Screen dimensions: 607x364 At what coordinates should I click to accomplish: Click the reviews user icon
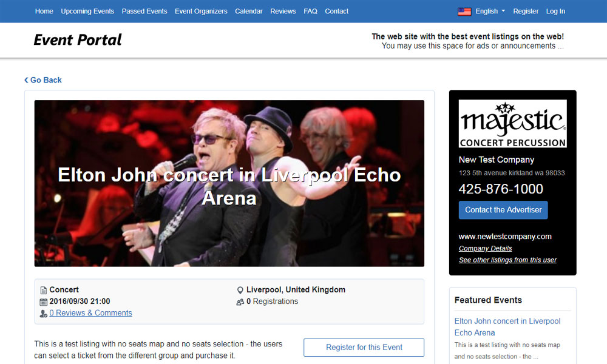tap(43, 313)
